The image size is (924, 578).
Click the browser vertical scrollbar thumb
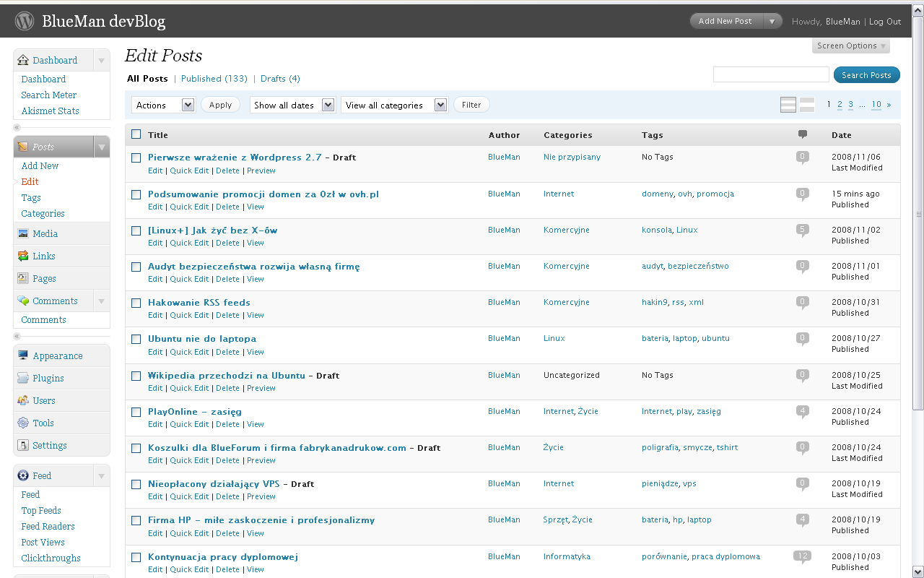click(x=918, y=213)
